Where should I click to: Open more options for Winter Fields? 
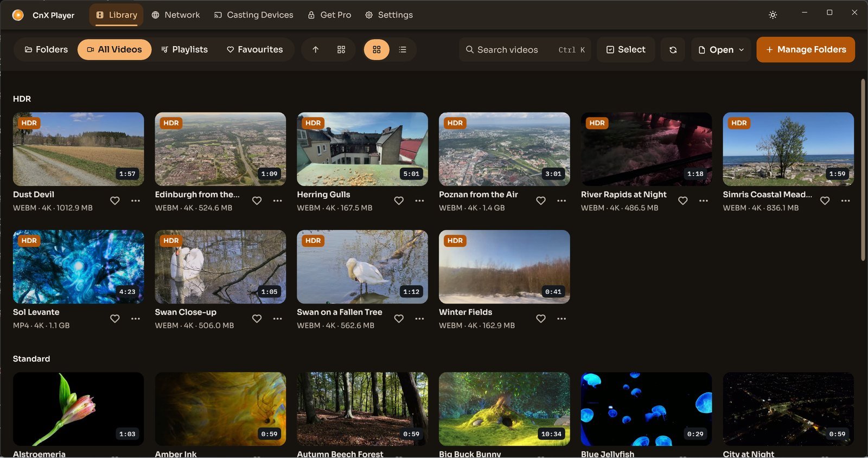(x=561, y=319)
